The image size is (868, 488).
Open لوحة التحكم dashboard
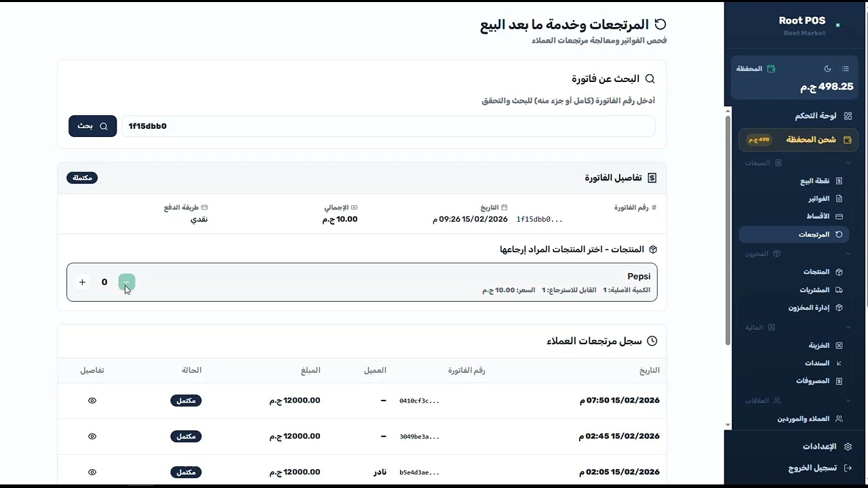(815, 116)
